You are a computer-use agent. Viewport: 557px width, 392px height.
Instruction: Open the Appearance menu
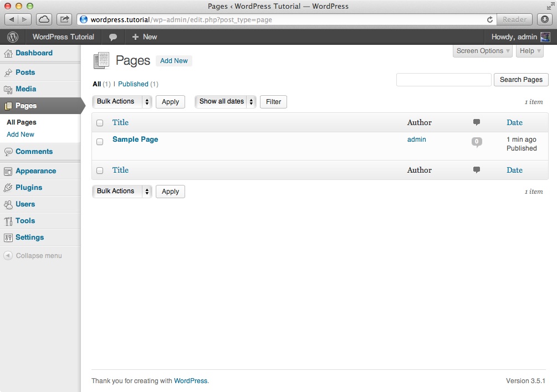(x=36, y=171)
